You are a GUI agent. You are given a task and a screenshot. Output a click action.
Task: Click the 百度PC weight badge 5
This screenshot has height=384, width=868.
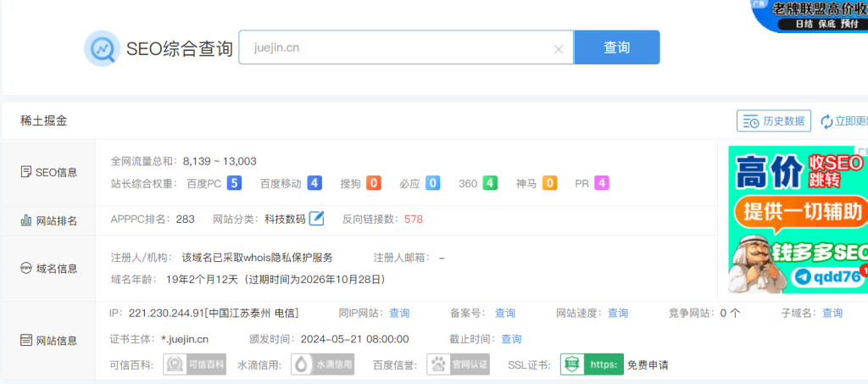234,183
